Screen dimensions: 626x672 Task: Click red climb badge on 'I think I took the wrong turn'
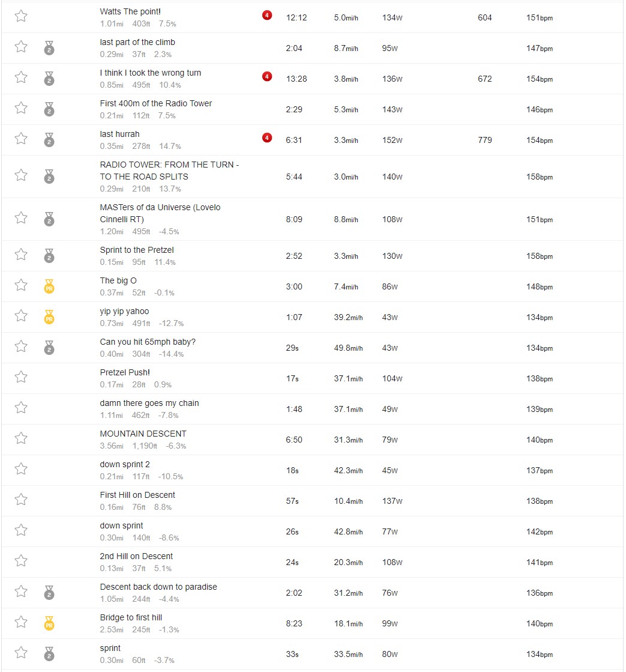click(266, 77)
